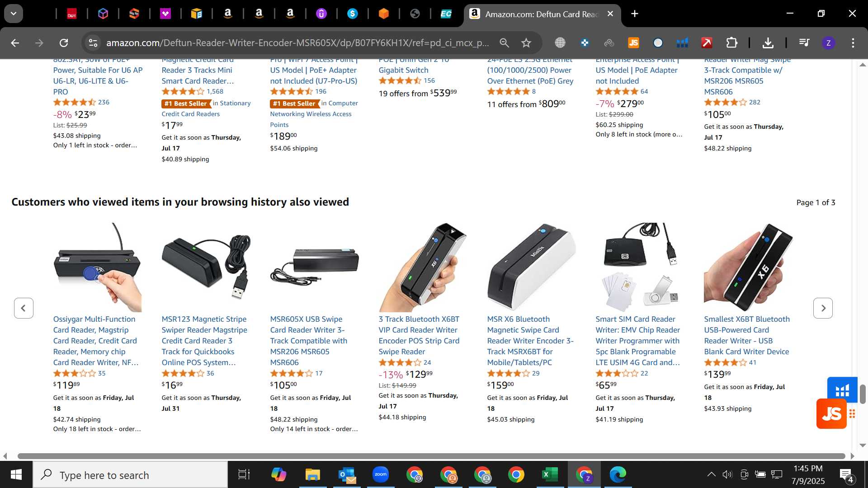Expand the tab search dropdown arrow
The image size is (868, 488).
(14, 14)
